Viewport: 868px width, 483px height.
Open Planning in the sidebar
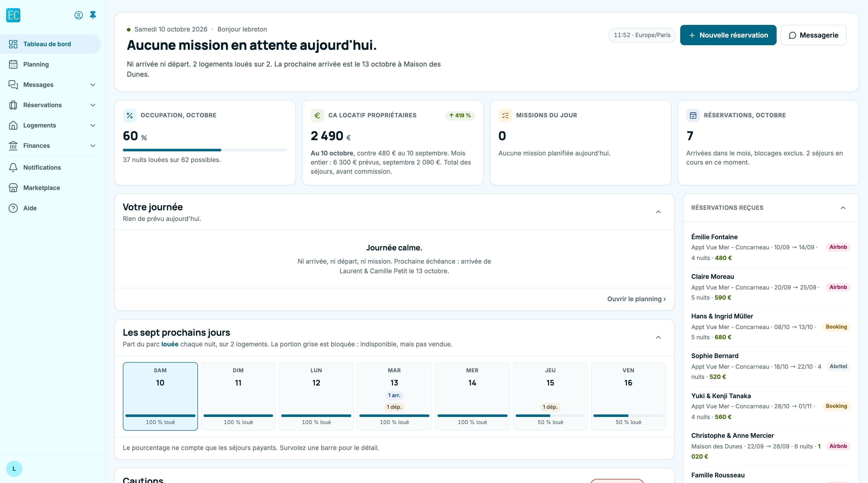50,65
